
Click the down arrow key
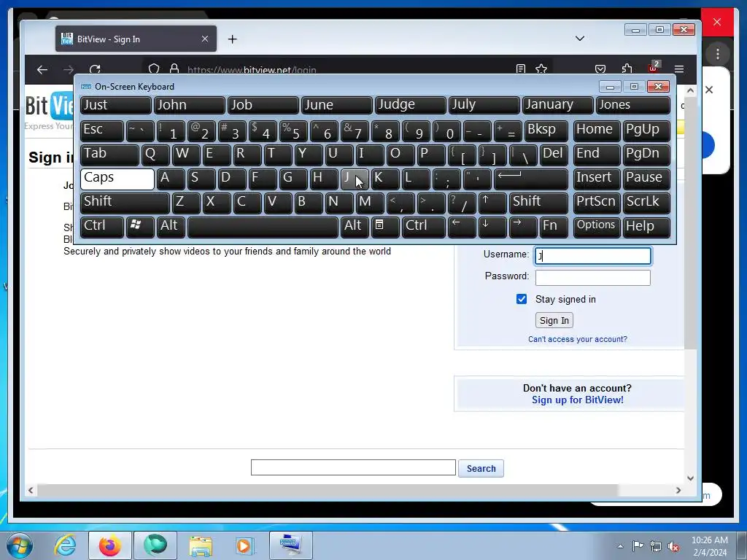492,227
